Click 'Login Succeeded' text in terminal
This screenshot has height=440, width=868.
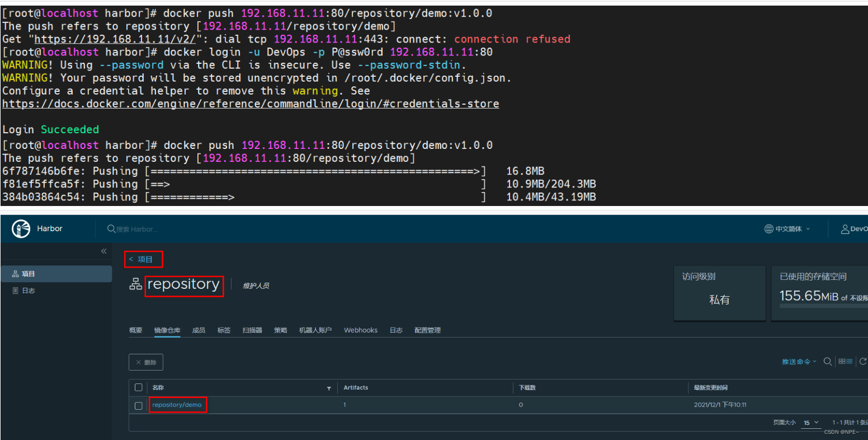tap(50, 130)
